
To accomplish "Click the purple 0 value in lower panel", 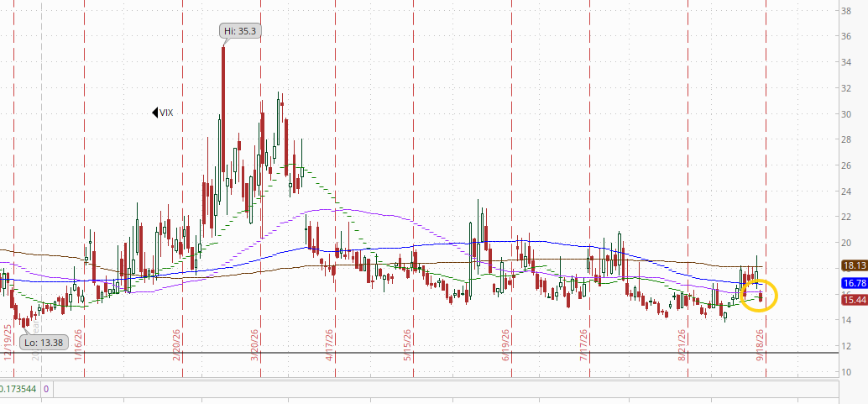I will tap(46, 389).
